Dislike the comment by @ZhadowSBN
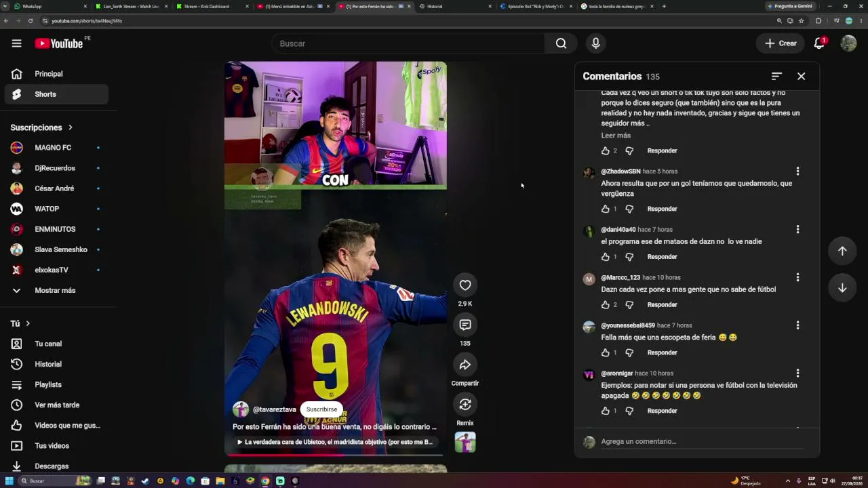This screenshot has width=868, height=488. [x=629, y=209]
